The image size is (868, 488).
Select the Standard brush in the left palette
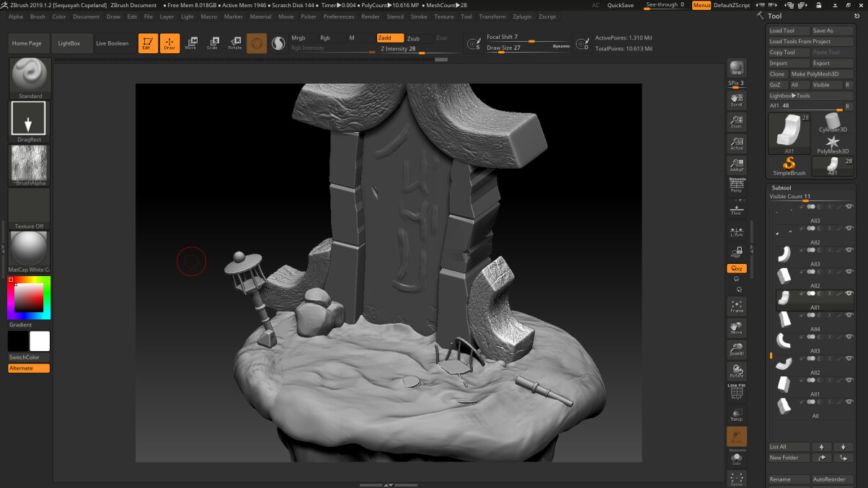[x=29, y=76]
